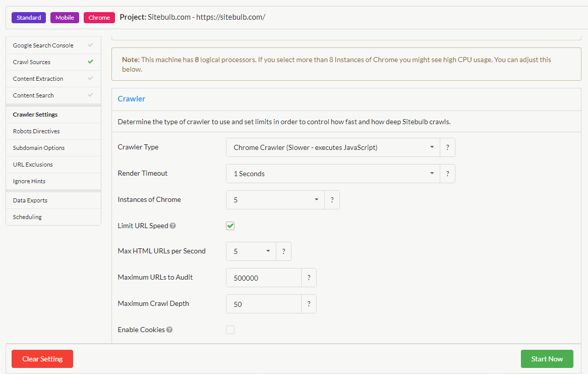The height and width of the screenshot is (374, 588).
Task: Click the Enable Cookies label
Action: pos(141,330)
